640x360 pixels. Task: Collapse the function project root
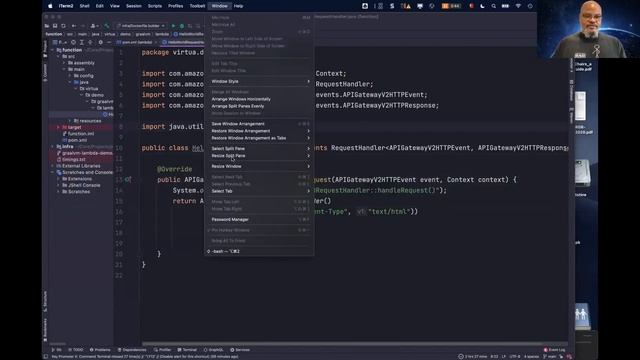coord(53,50)
